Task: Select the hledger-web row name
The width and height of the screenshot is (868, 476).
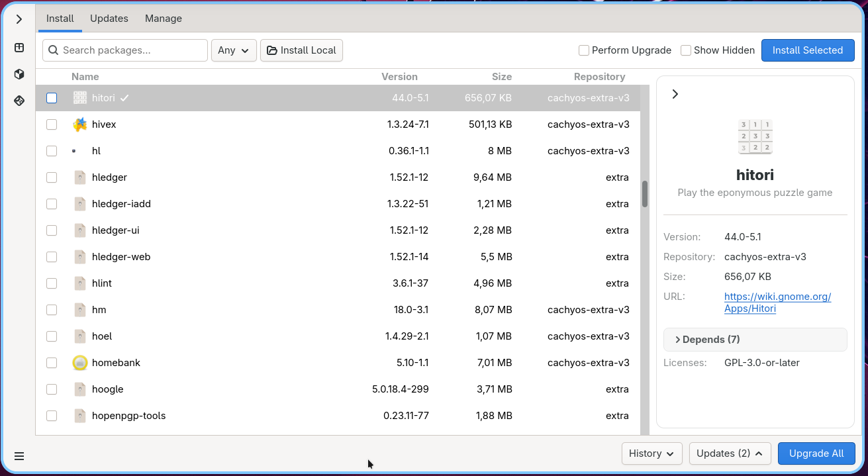Action: (121, 257)
